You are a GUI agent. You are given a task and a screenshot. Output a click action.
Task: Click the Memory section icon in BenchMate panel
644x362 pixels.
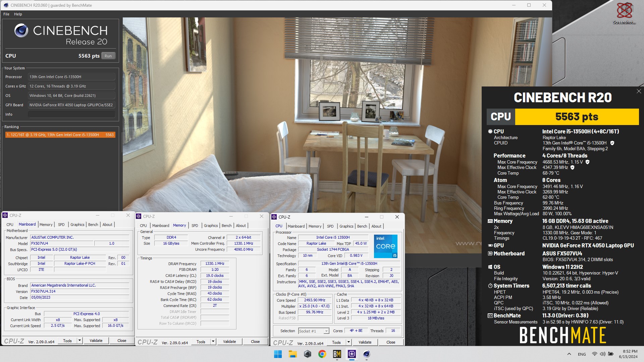coord(490,221)
